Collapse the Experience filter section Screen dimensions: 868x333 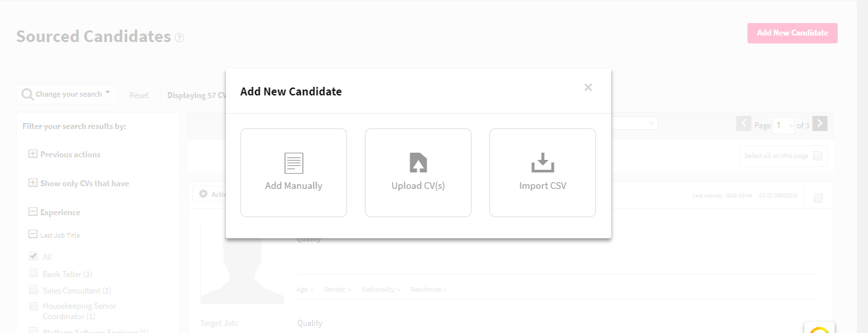point(32,212)
